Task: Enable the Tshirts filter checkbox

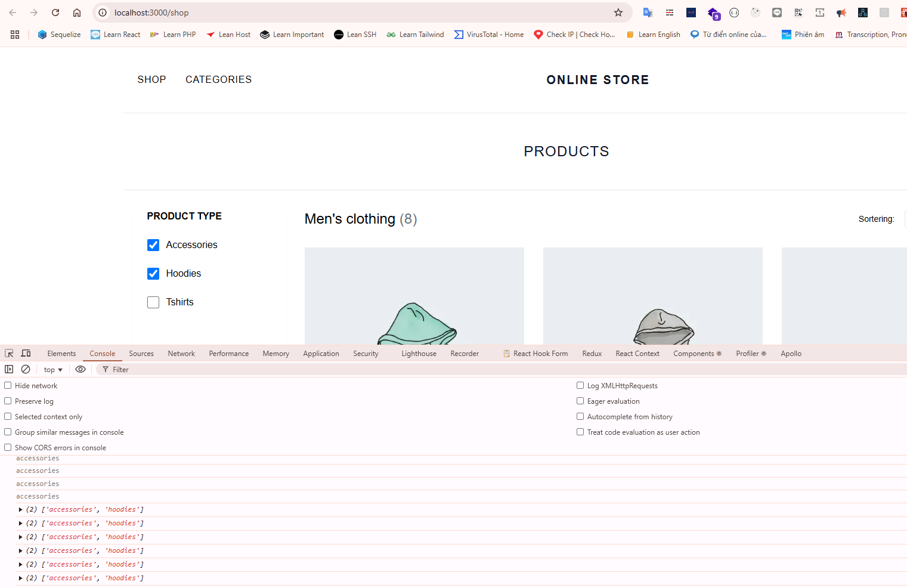Action: point(153,302)
